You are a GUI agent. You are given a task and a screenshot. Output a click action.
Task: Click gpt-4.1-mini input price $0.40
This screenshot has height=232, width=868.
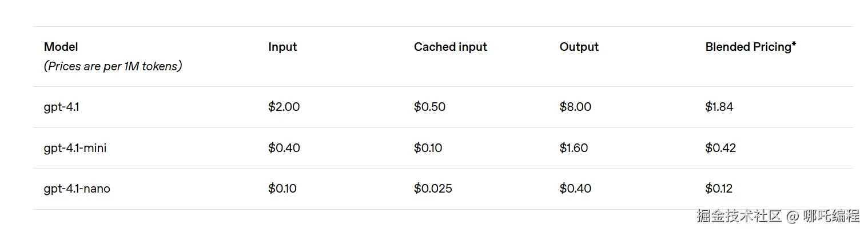click(284, 148)
